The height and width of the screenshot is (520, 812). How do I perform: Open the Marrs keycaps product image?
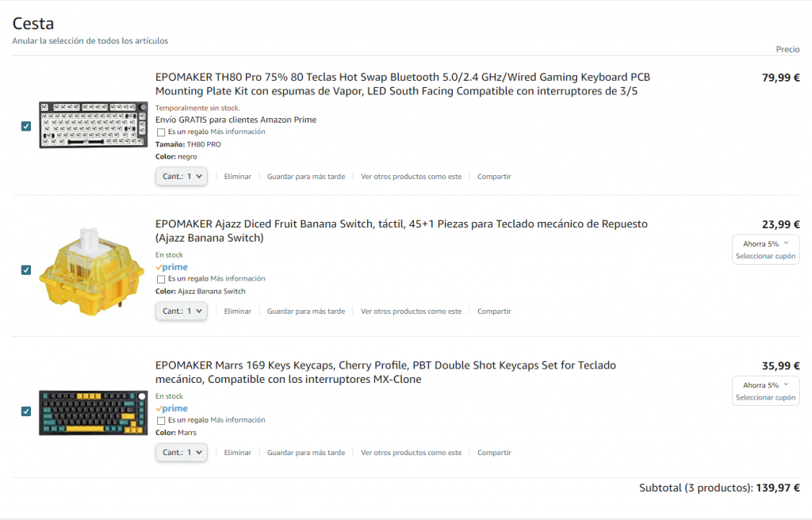[93, 412]
